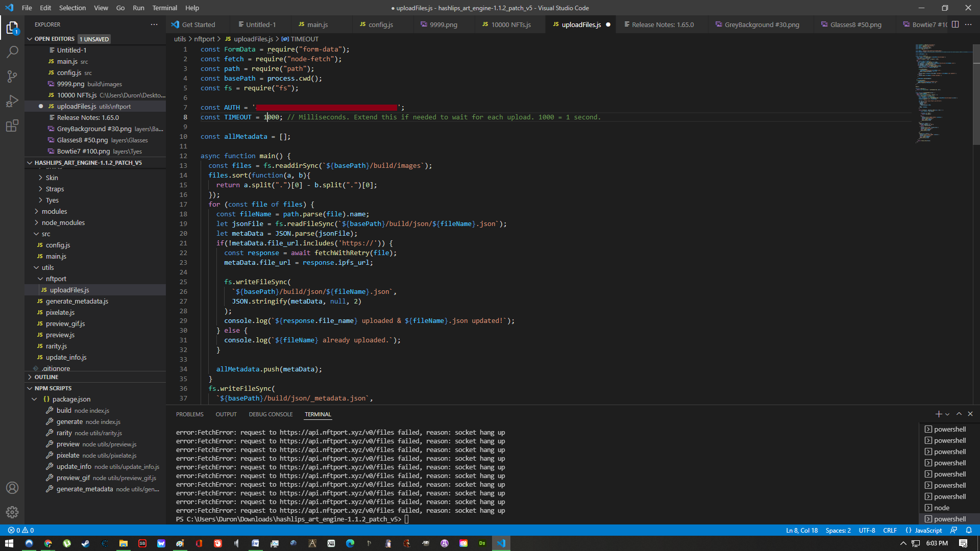
Task: Maximize the terminal panel with the chevron
Action: pyautogui.click(x=959, y=414)
